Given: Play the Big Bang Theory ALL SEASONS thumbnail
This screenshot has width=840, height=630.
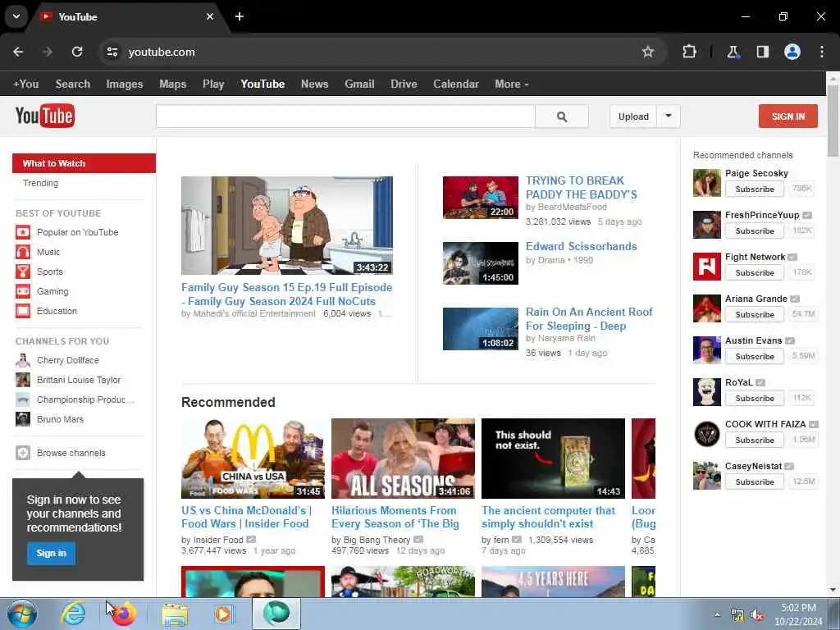Looking at the screenshot, I should pyautogui.click(x=403, y=459).
